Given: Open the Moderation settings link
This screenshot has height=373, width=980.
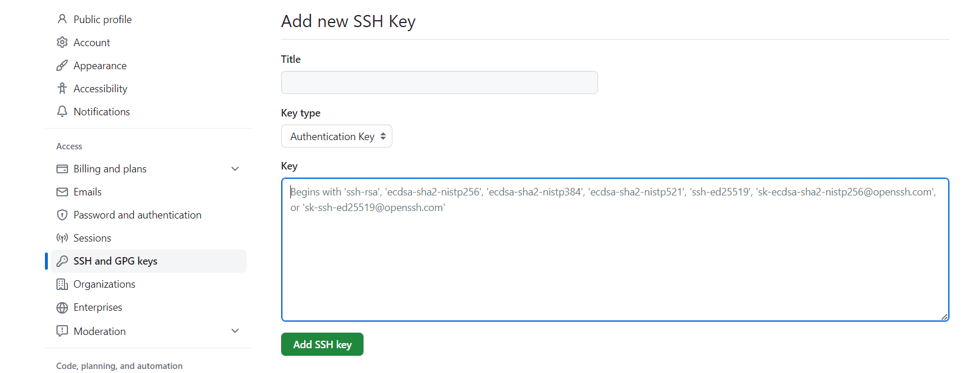Looking at the screenshot, I should (100, 331).
